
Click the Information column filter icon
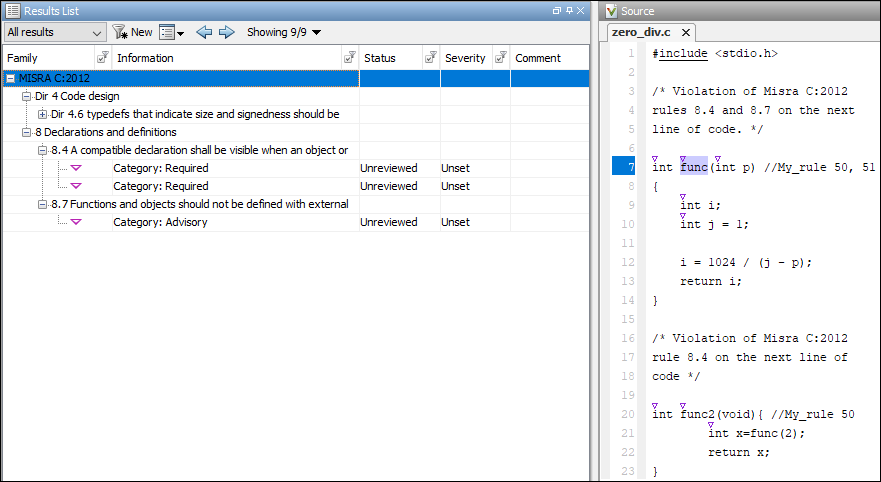tap(349, 58)
